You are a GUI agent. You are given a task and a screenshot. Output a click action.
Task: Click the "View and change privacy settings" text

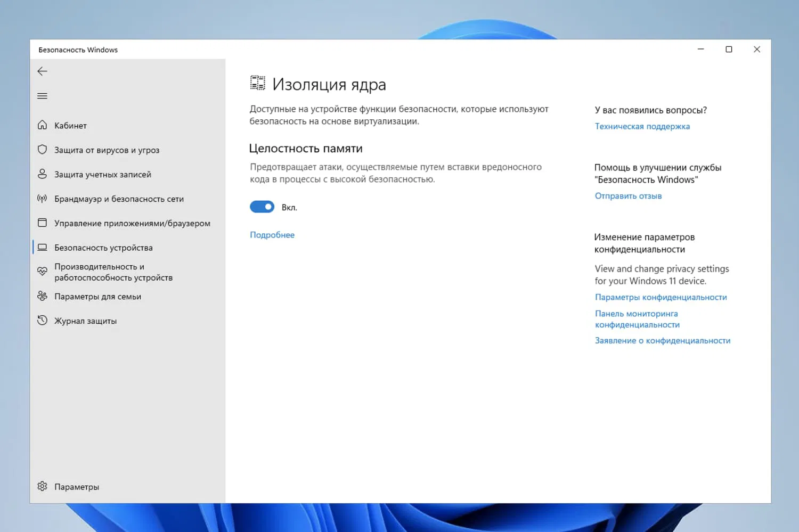click(662, 275)
